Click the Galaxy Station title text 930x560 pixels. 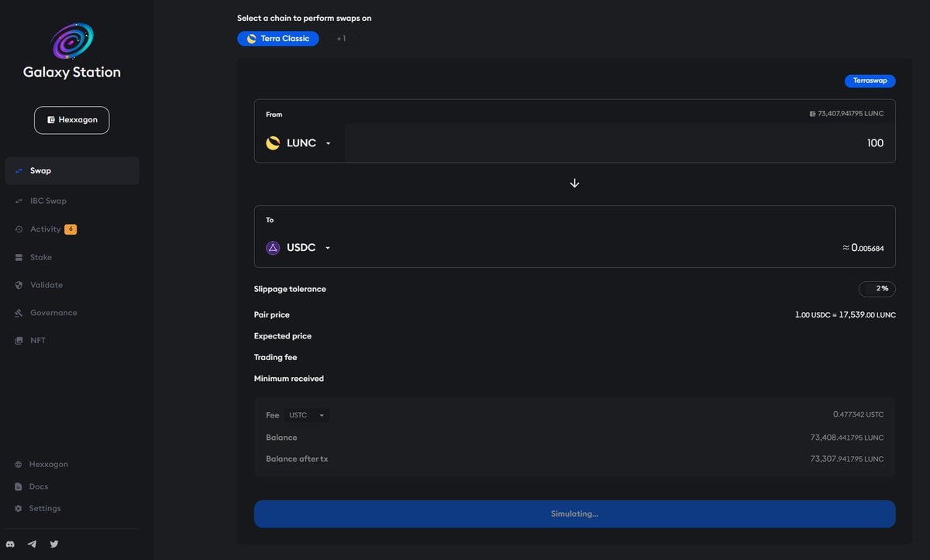point(72,73)
